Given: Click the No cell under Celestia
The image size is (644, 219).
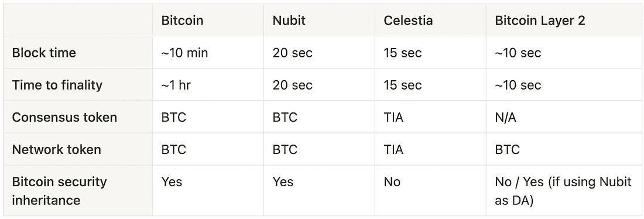Looking at the screenshot, I should [392, 182].
